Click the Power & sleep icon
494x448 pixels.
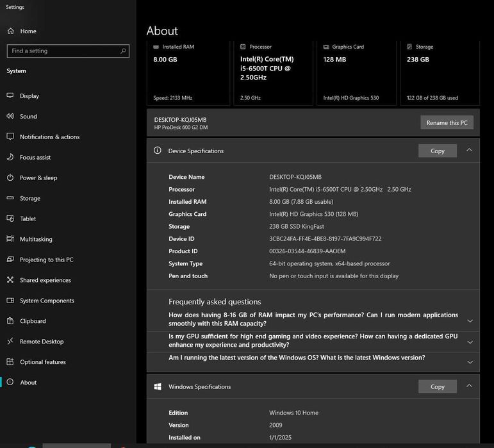10,178
